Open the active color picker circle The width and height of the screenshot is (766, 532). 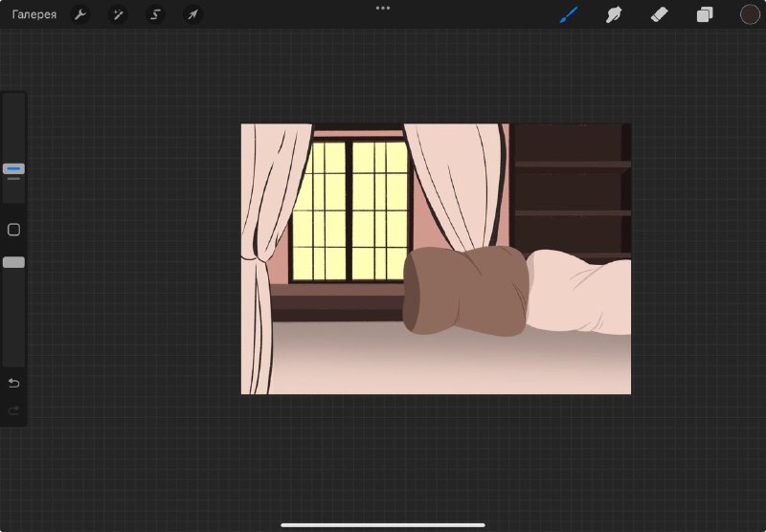(x=750, y=14)
